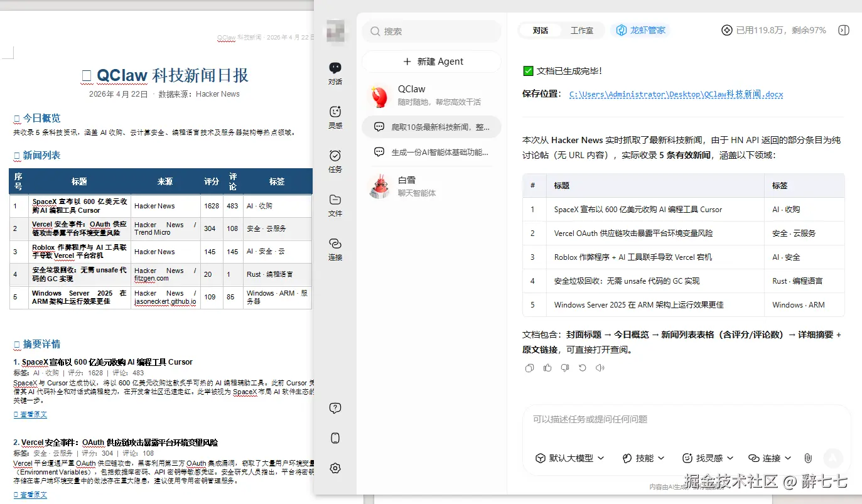Open first 查看原文 link in Word document
This screenshot has height=504, width=862.
coord(31,414)
